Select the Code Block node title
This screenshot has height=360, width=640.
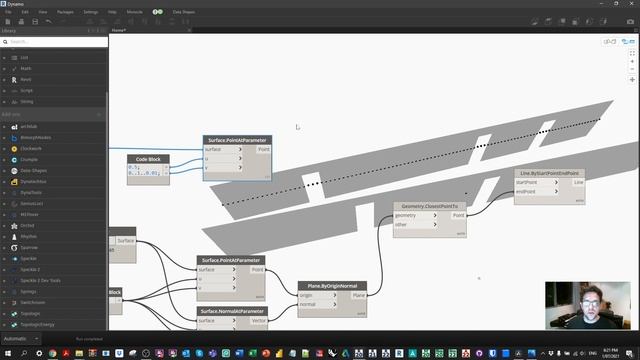(x=148, y=159)
